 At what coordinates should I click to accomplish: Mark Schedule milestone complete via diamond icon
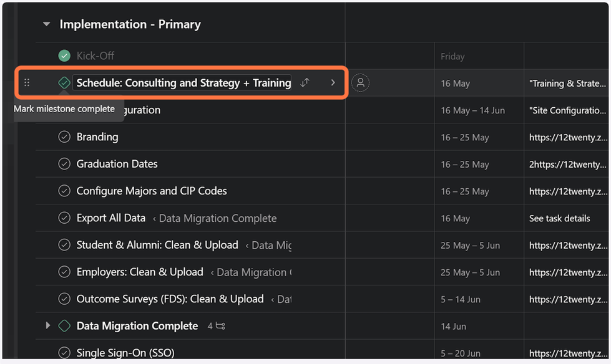coord(64,83)
